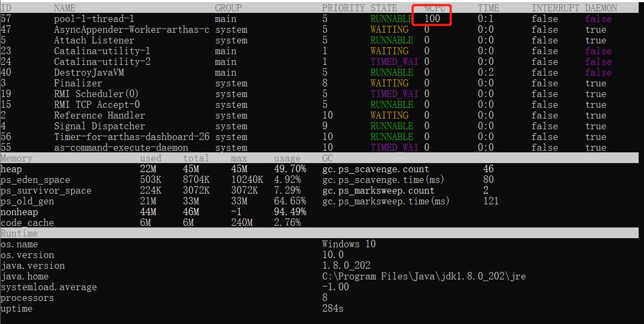Click the os.name label
The image size is (644, 324).
click(19, 244)
